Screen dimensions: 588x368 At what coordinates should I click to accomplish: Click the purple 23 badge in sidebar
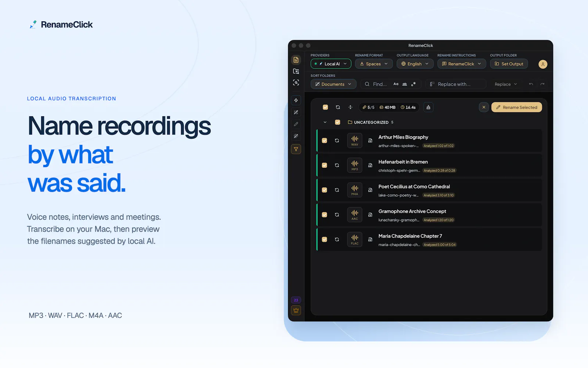coord(296,300)
